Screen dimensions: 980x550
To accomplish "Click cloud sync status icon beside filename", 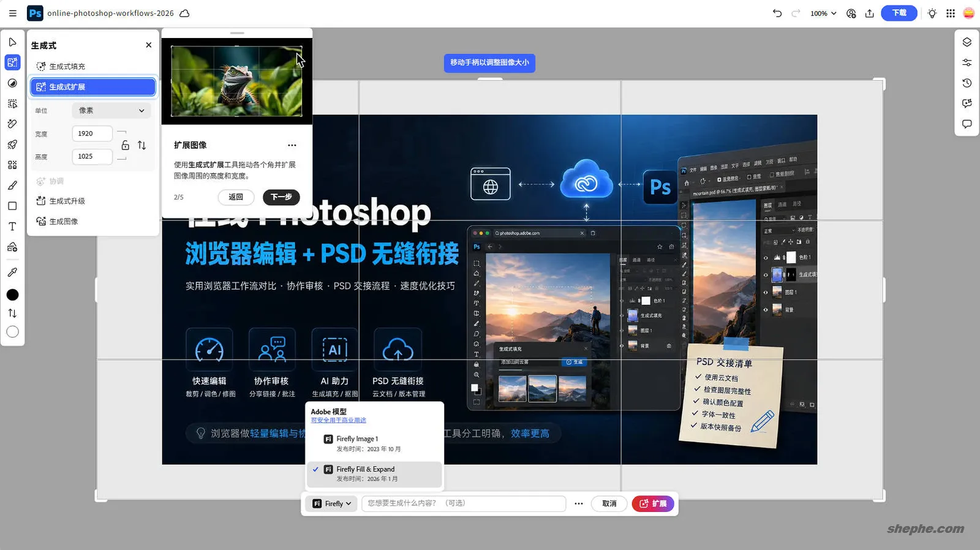I will [184, 13].
